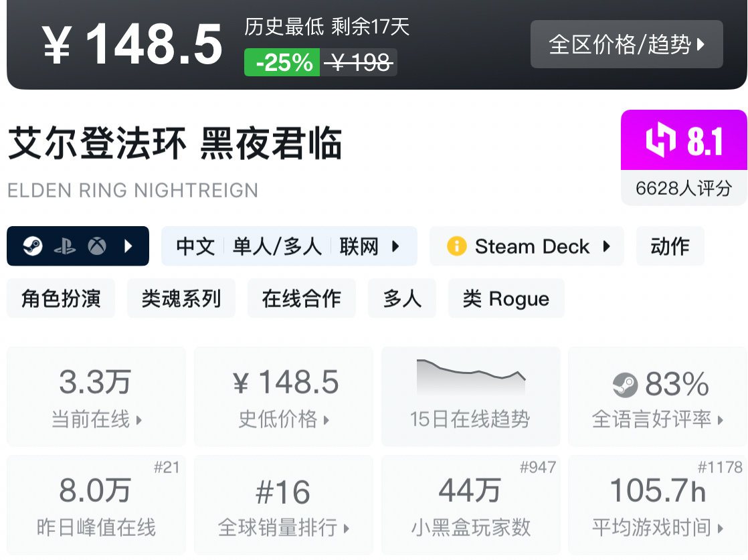Viewport: 748px width, 560px height.
Task: Click the Steam logo beside 83% rating
Action: 625,385
